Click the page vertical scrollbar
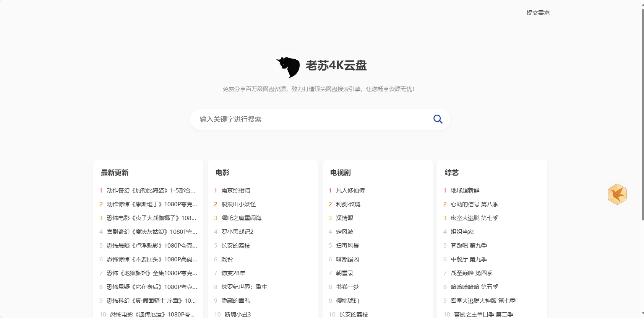644x318 pixels. click(642, 114)
